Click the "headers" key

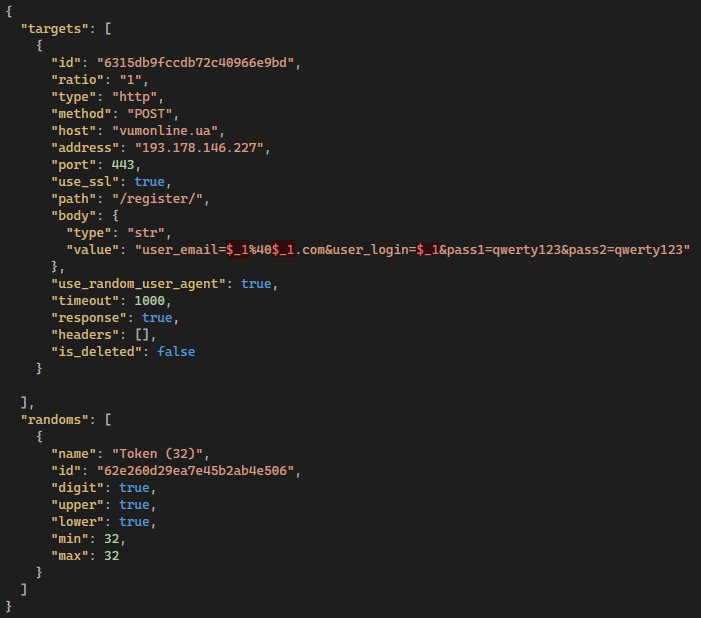(85, 334)
